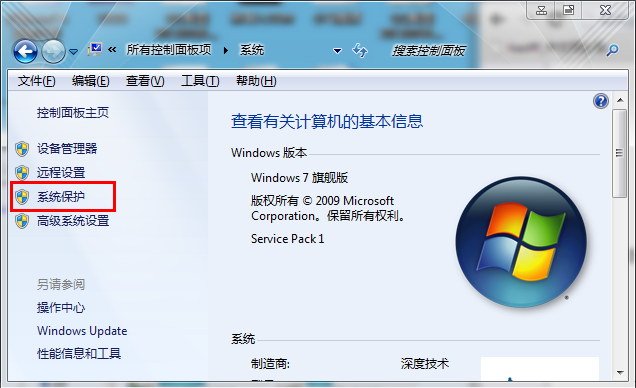
Task: Go to 控制面板主页
Action: [x=73, y=113]
